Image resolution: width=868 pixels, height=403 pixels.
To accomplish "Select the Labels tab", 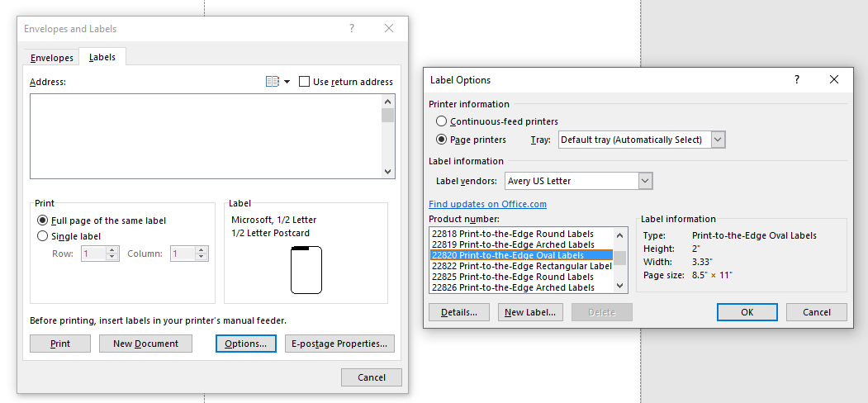I will [102, 57].
